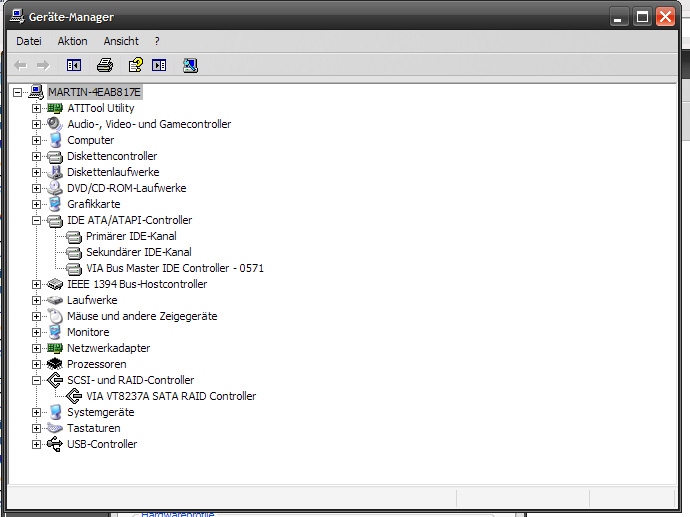Collapse the SCSI- und RAID-Controller node
Image resolution: width=690 pixels, height=517 pixels.
[37, 380]
